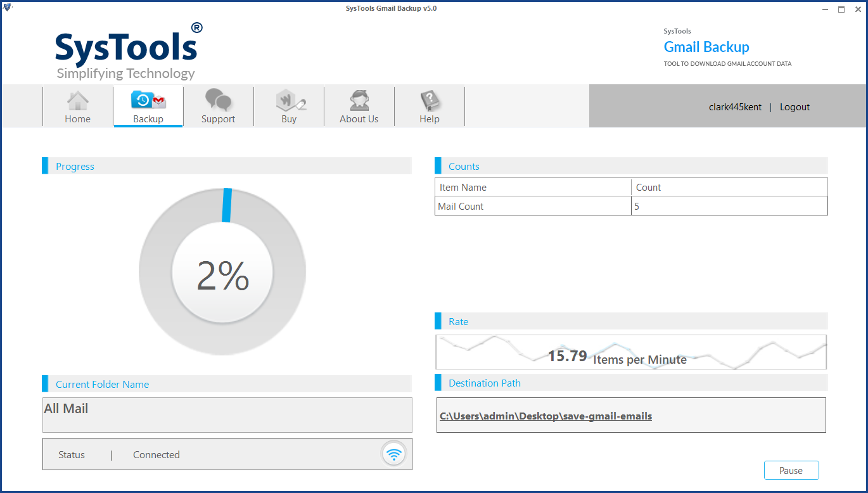
Task: Close the SysTools Gmail Backup window
Action: click(x=857, y=9)
